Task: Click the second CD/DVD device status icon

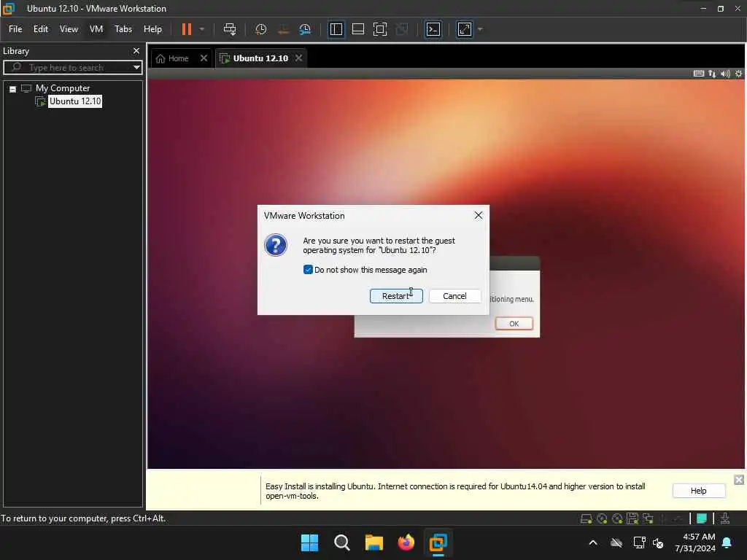Action: pos(617,518)
